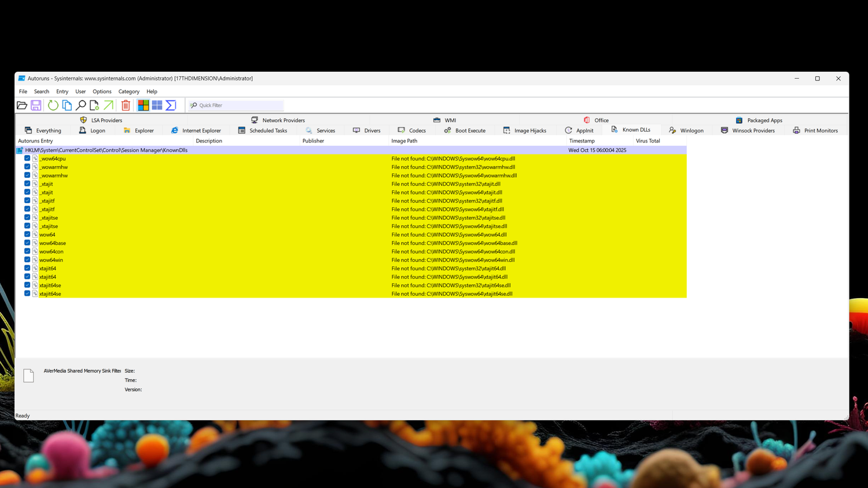Click the registry icon beside HKLM KnownDlls key
The width and height of the screenshot is (868, 488).
[x=20, y=150]
